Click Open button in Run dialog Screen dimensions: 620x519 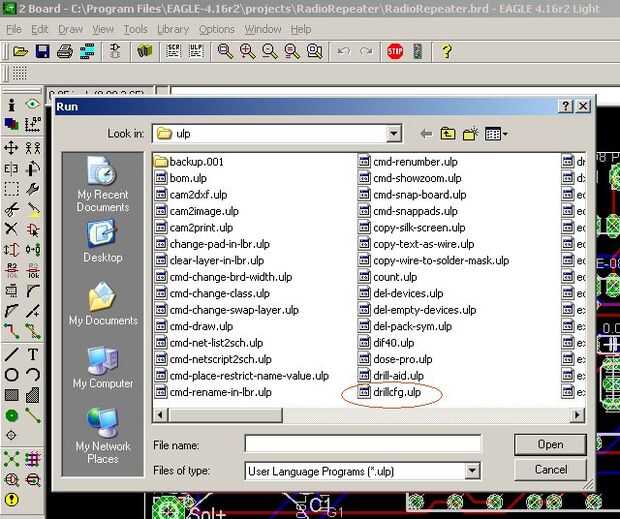point(550,444)
